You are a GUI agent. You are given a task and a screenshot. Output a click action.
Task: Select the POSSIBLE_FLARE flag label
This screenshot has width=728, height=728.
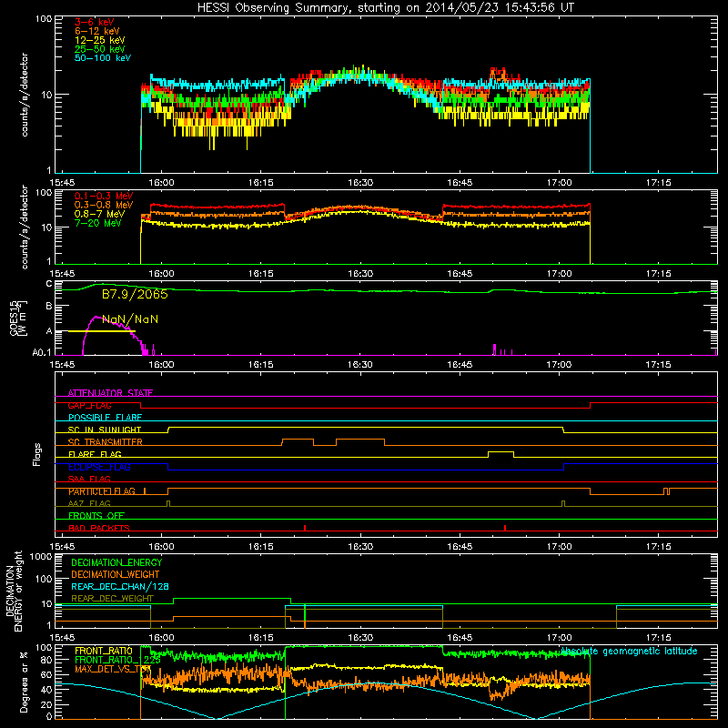click(x=105, y=418)
